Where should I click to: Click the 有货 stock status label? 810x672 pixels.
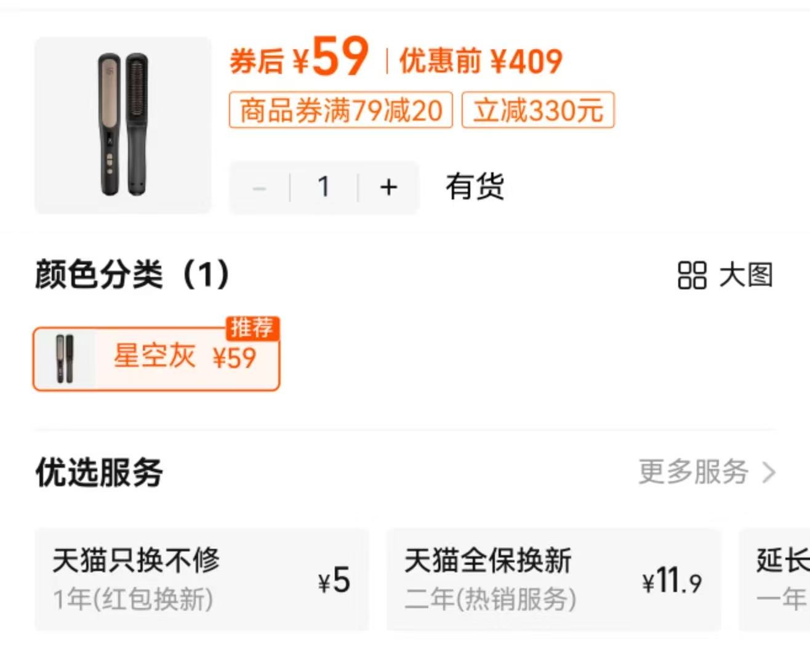coord(474,188)
